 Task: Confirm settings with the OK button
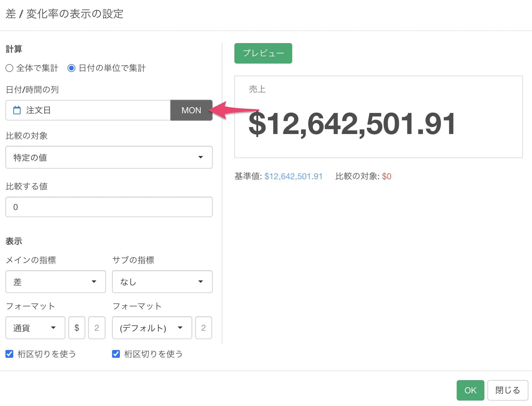coord(470,390)
